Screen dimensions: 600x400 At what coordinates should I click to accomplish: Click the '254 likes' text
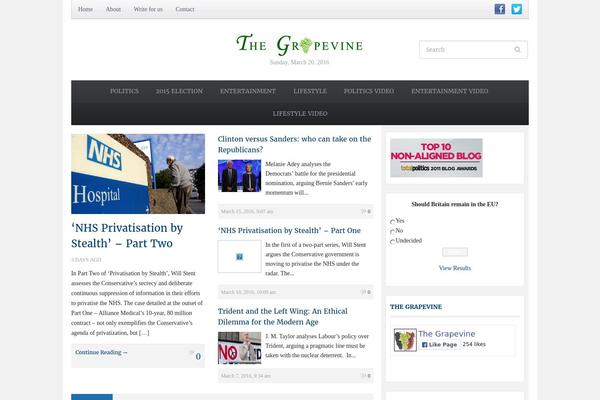[474, 344]
